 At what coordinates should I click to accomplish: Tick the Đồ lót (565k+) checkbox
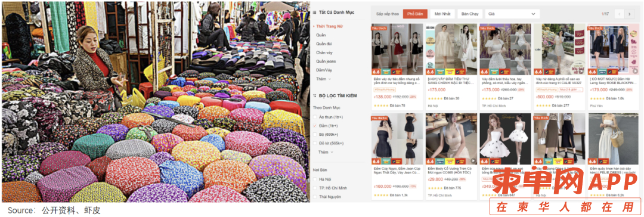pos(315,143)
